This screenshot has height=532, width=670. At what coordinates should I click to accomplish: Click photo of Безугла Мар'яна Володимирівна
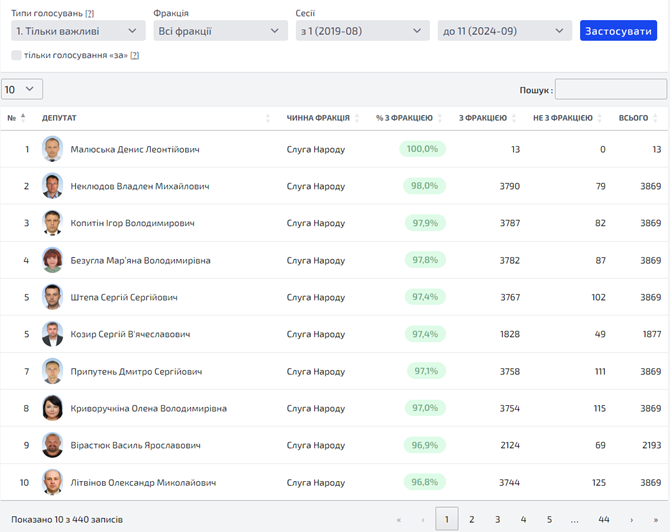click(x=53, y=260)
